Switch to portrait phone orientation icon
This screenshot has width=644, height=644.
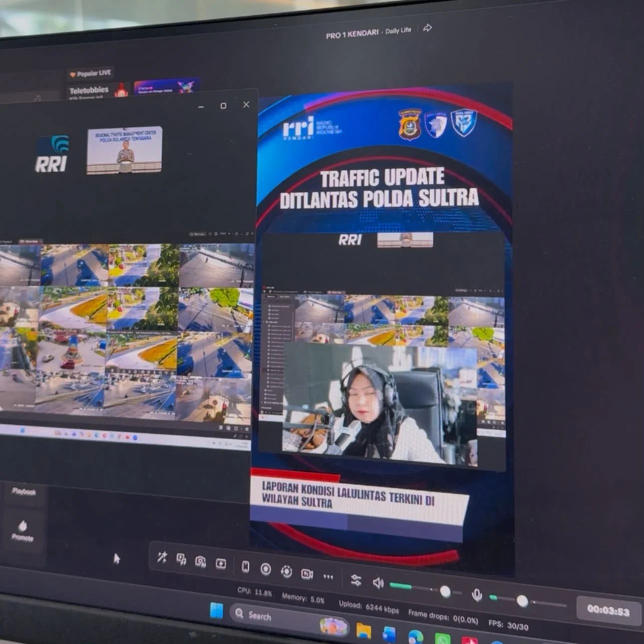pos(245,567)
